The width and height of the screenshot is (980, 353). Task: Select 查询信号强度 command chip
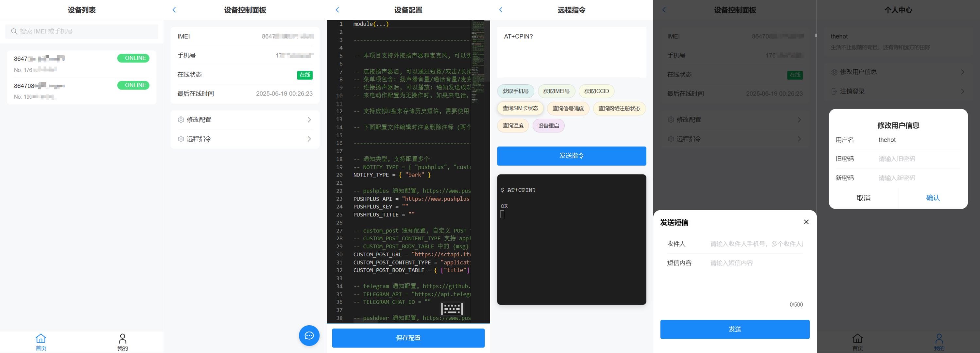pyautogui.click(x=568, y=109)
